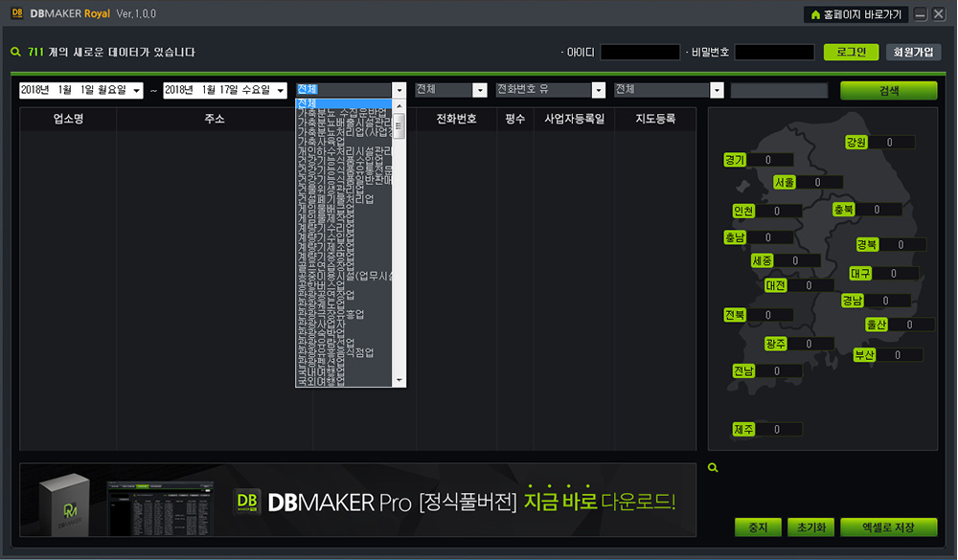Select the 경북 region label on the map
958x560 pixels.
click(867, 244)
